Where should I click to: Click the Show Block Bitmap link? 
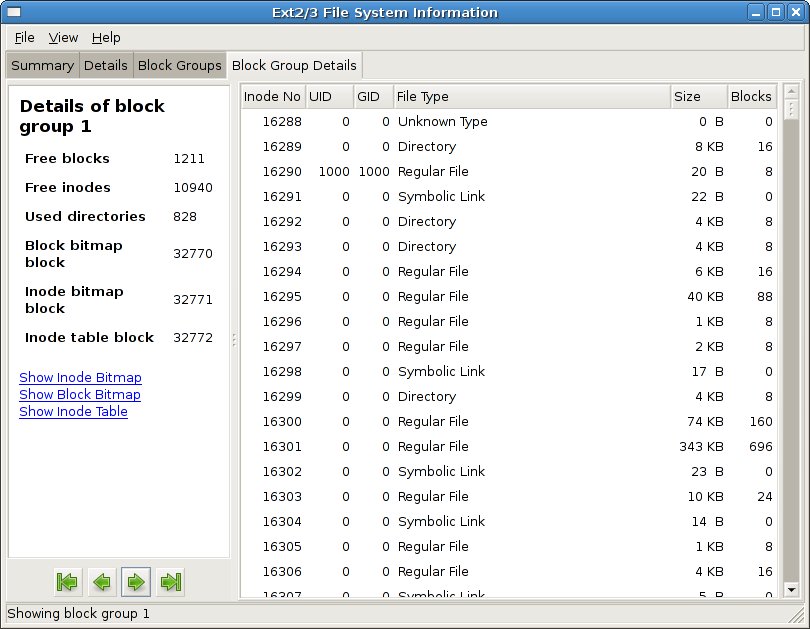[79, 394]
